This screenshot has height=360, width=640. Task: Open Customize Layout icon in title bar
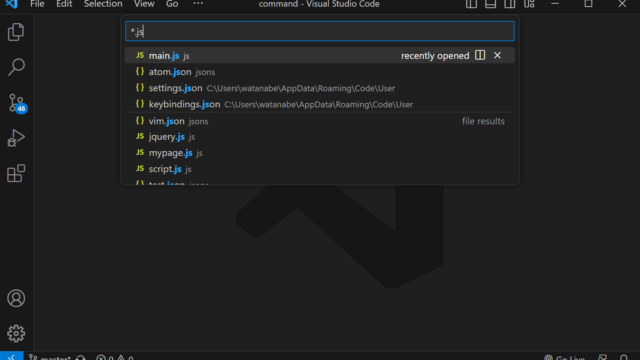[529, 4]
